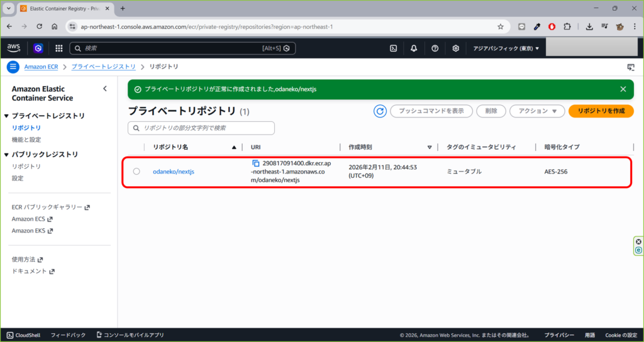Select the odaneko/nextjs repository radio button

pyautogui.click(x=136, y=172)
